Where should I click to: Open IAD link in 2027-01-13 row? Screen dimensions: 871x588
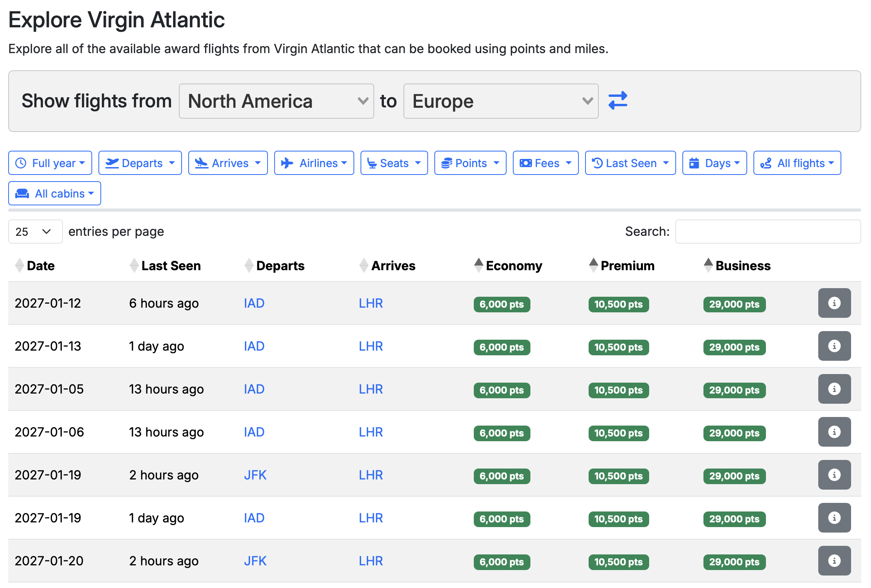click(x=254, y=346)
